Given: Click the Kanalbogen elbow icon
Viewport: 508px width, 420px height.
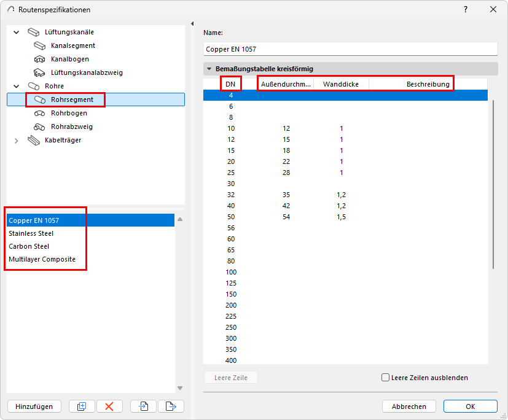Looking at the screenshot, I should [39, 60].
